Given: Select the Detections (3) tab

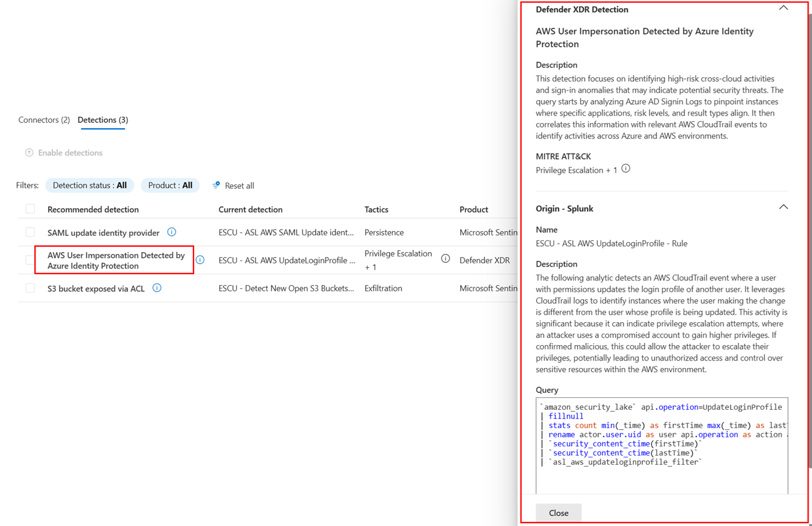Looking at the screenshot, I should (x=103, y=120).
